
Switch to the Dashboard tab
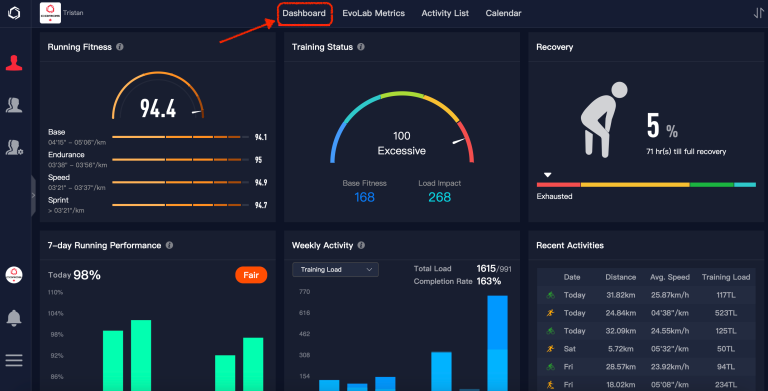pyautogui.click(x=304, y=13)
